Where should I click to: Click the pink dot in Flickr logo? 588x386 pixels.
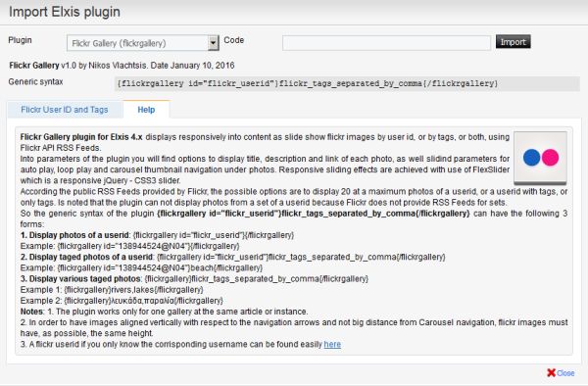(550, 158)
